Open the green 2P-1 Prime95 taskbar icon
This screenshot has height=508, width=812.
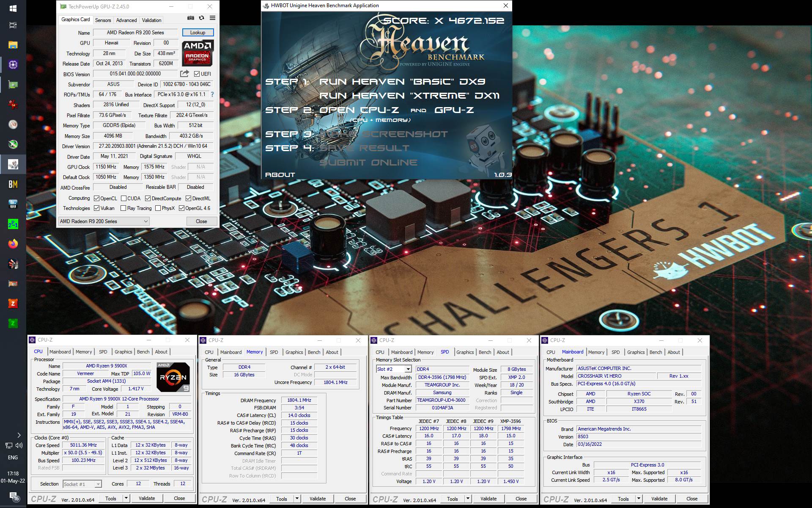pyautogui.click(x=13, y=224)
